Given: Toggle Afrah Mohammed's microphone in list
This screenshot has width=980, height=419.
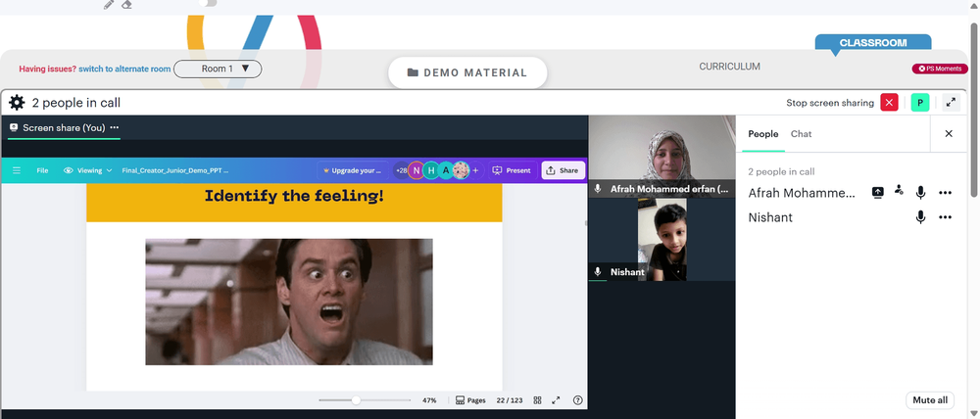Looking at the screenshot, I should coord(920,192).
